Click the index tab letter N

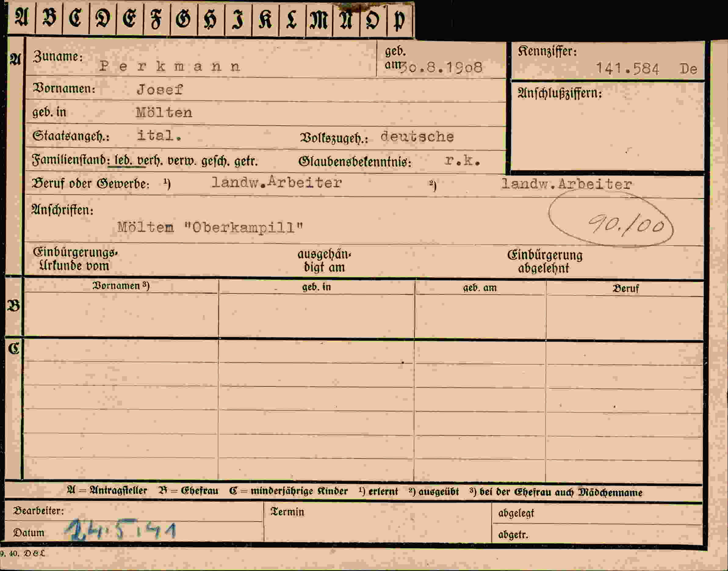click(x=346, y=20)
